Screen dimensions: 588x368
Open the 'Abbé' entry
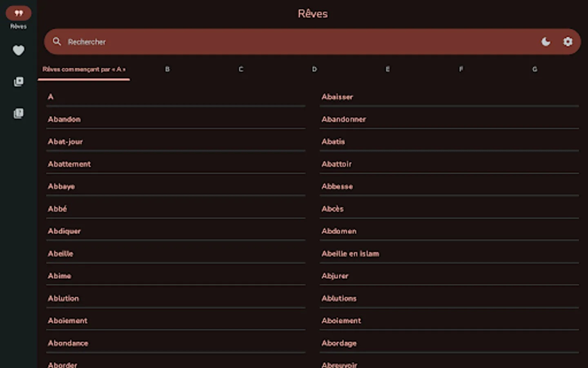click(176, 209)
